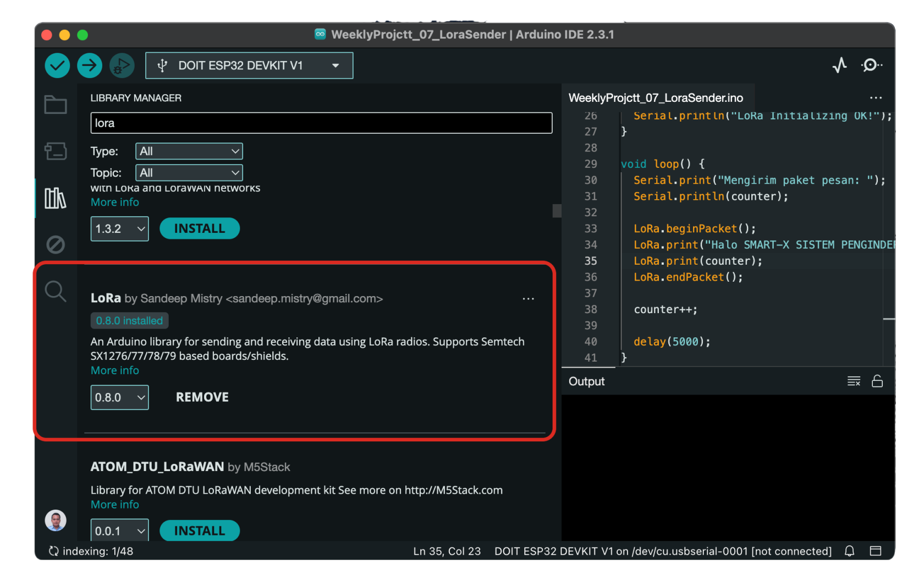Viewport: 924px width, 585px height.
Task: Click the user profile avatar
Action: (x=56, y=520)
